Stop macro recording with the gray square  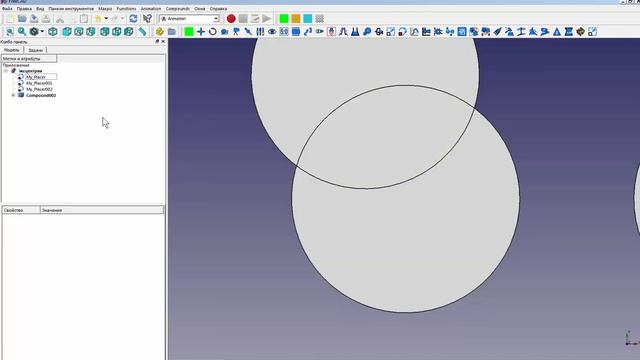(243, 19)
